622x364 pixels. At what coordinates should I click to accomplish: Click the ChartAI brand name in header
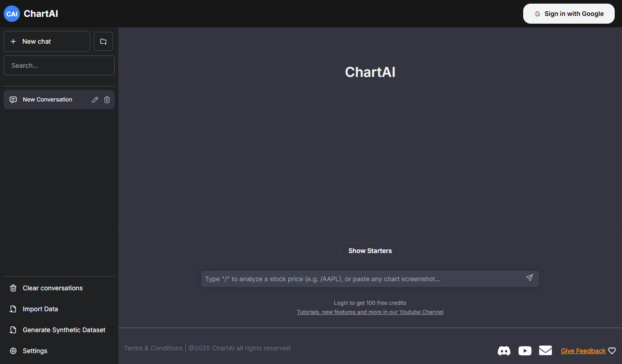(x=41, y=14)
